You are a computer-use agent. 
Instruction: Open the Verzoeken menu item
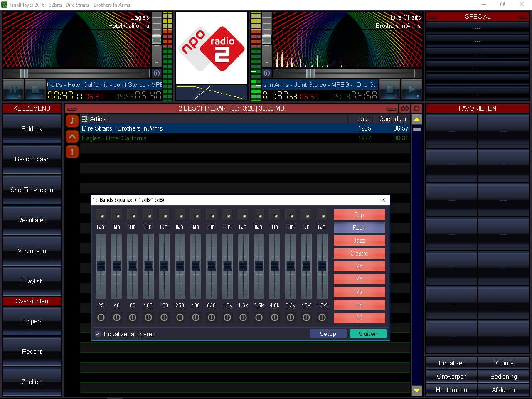[32, 251]
